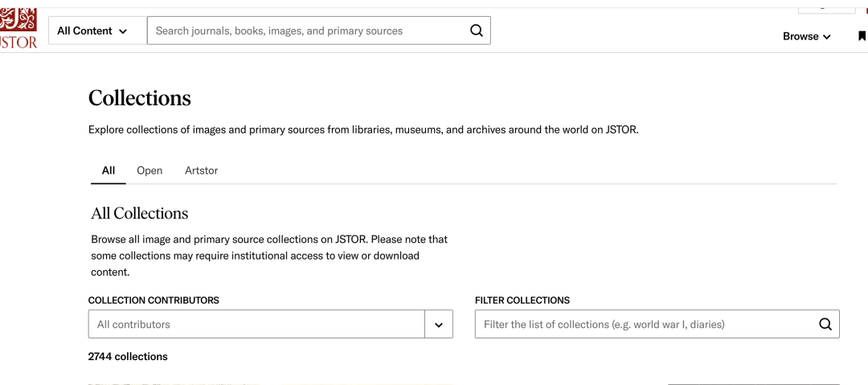Switch to the Artstor tab
The height and width of the screenshot is (385, 868).
point(201,170)
